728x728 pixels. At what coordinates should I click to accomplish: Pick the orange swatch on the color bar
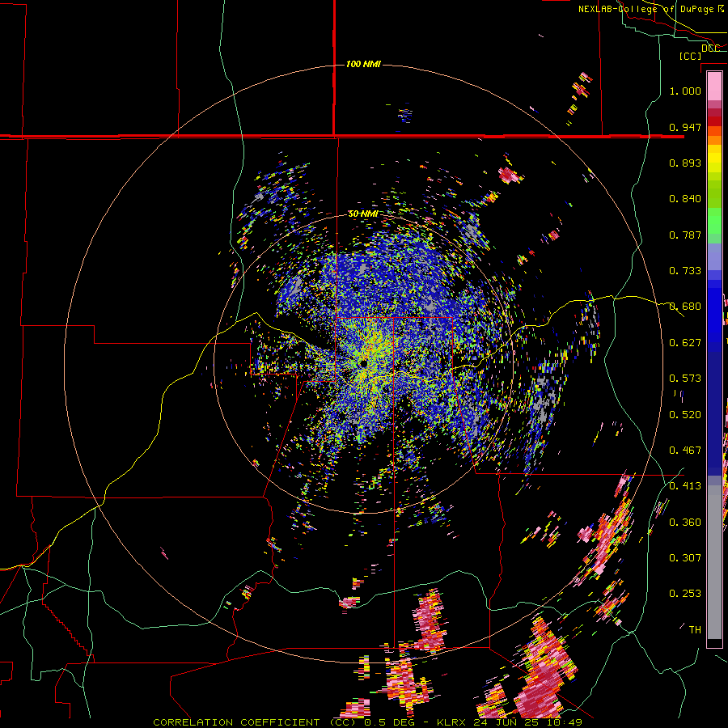coord(714,140)
